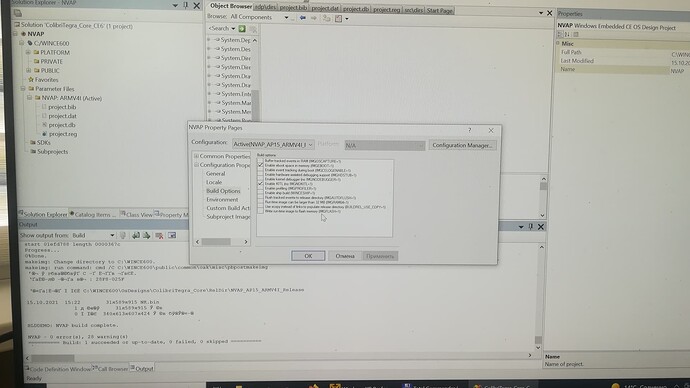Click the Object Browser settings icon
Image resolution: width=690 pixels, height=388 pixels.
[x=338, y=18]
